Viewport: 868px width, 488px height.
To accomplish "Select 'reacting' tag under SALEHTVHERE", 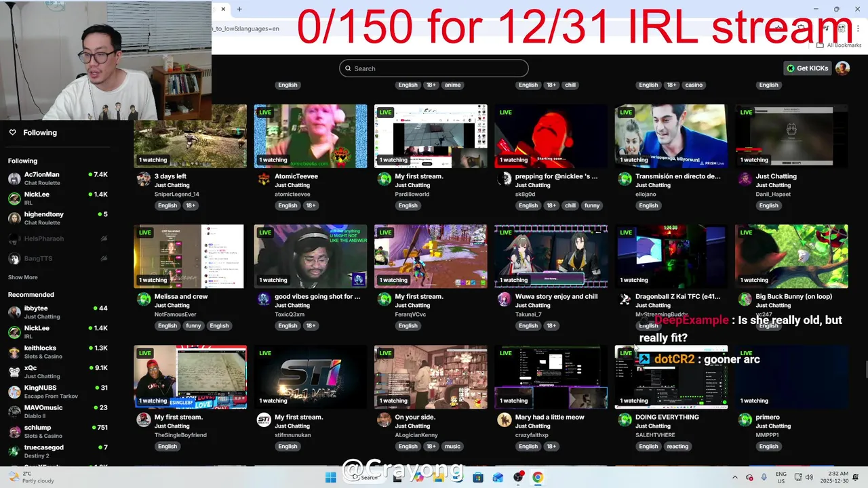I will tap(677, 446).
